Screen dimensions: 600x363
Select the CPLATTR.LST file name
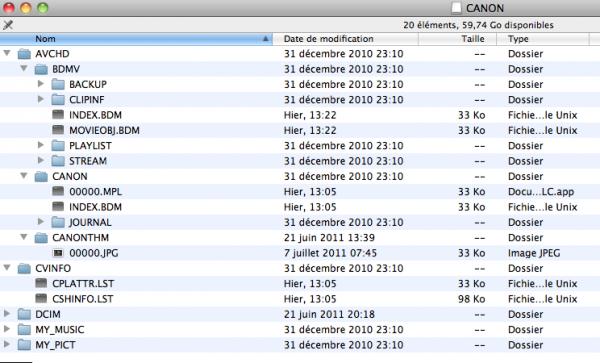click(x=83, y=284)
